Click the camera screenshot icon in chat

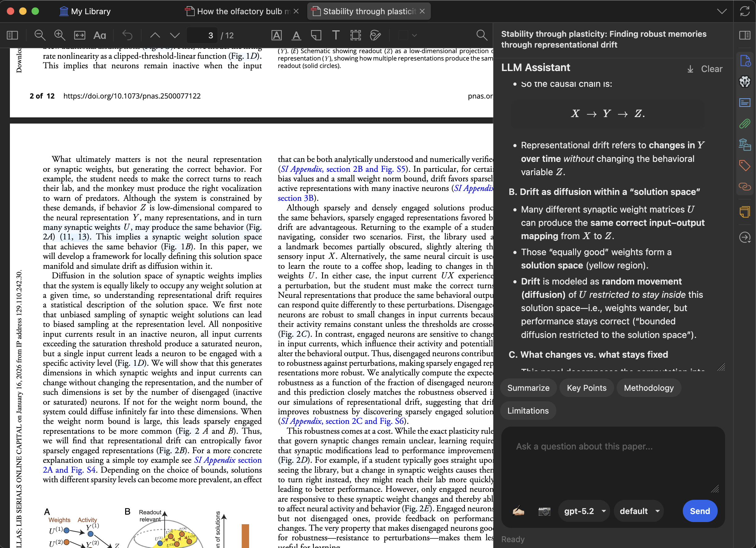pos(544,511)
